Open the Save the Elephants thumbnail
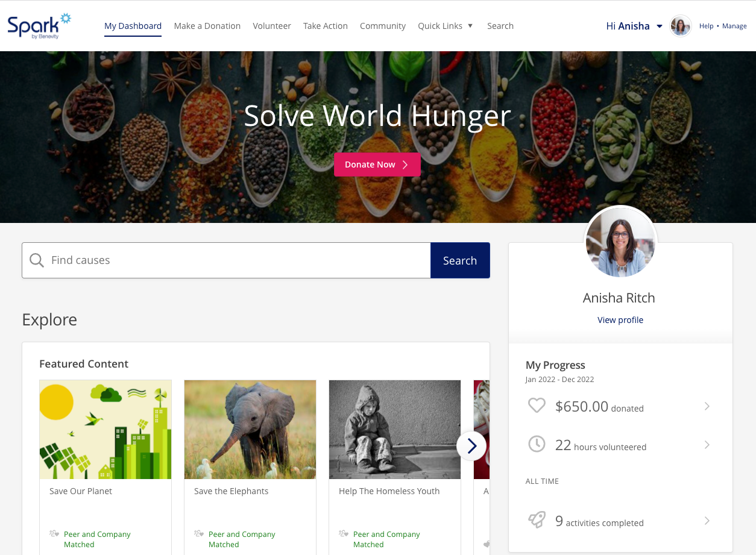 (250, 430)
